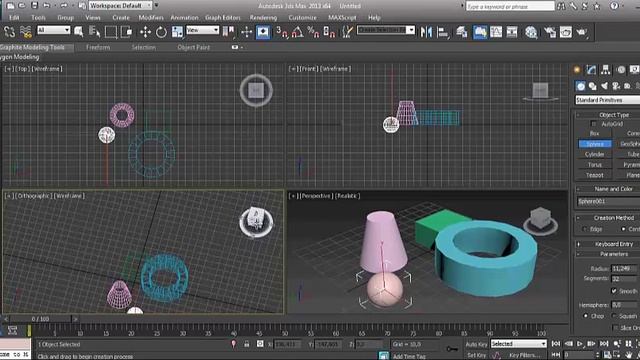The width and height of the screenshot is (640, 360).
Task: Click the Select by Name icon
Action: [x=95, y=32]
